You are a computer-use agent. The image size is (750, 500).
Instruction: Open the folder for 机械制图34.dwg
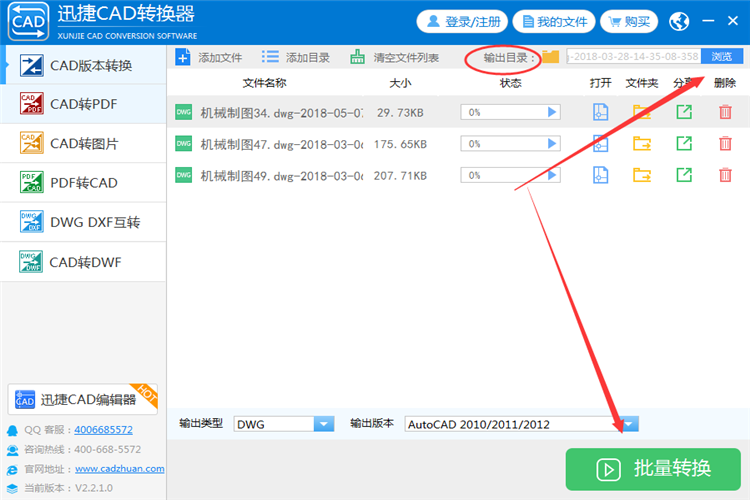(642, 112)
